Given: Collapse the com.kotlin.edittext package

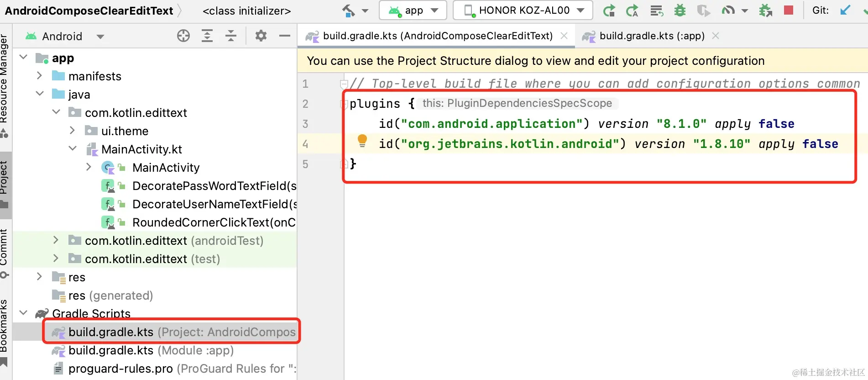Looking at the screenshot, I should 56,112.
